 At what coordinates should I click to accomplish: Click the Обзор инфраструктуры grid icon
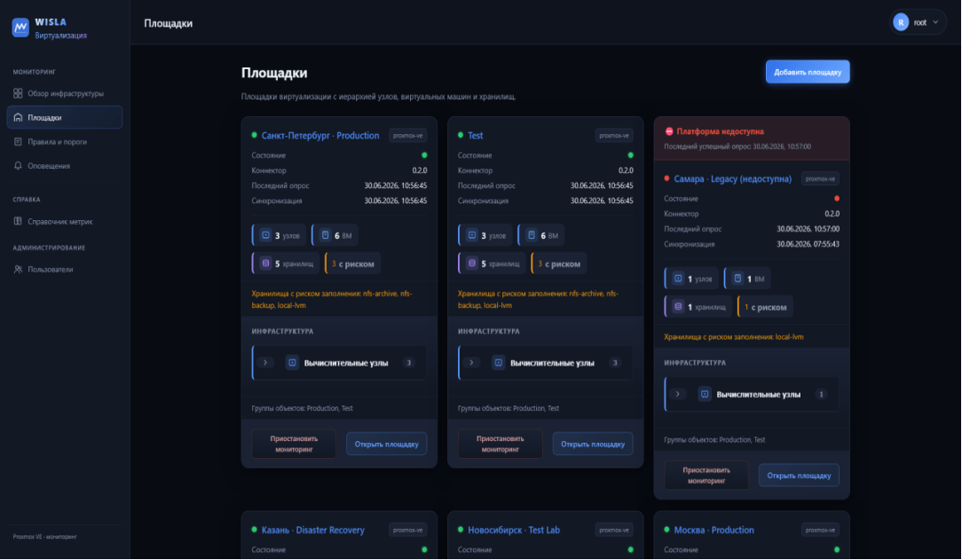point(18,93)
